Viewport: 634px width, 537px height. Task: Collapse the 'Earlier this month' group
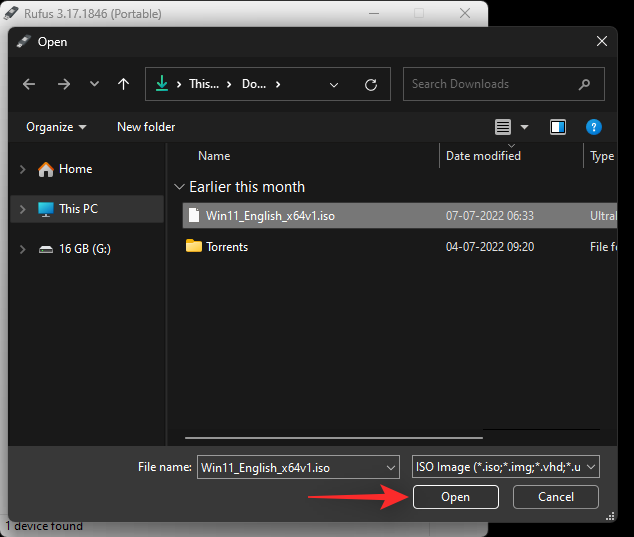pyautogui.click(x=179, y=187)
